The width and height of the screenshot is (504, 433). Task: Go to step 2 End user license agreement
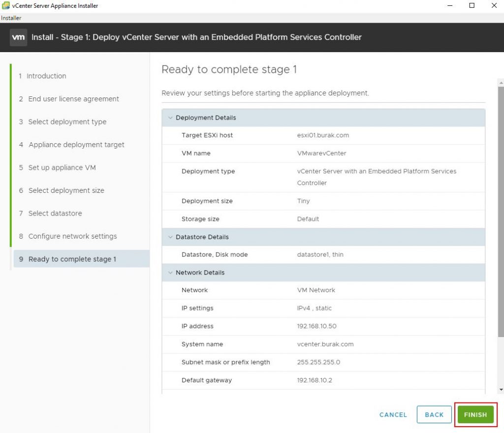point(69,99)
